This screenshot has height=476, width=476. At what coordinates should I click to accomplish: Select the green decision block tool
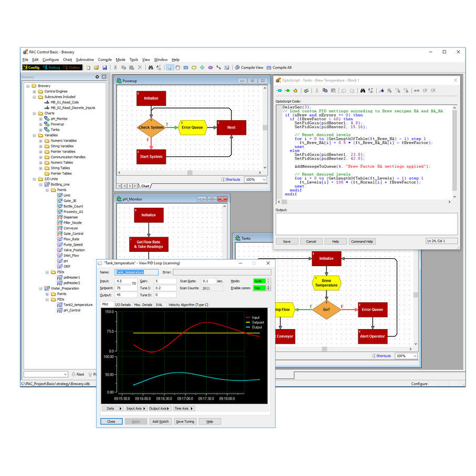(x=202, y=68)
